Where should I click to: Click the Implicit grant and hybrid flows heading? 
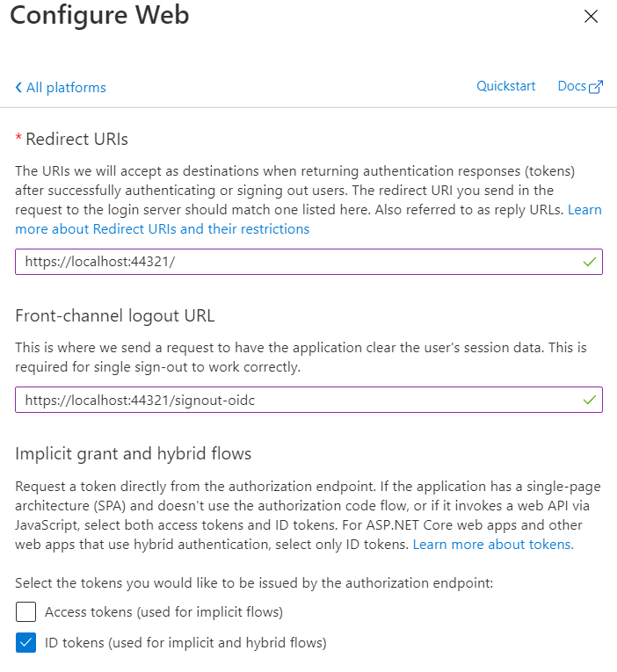click(x=133, y=454)
